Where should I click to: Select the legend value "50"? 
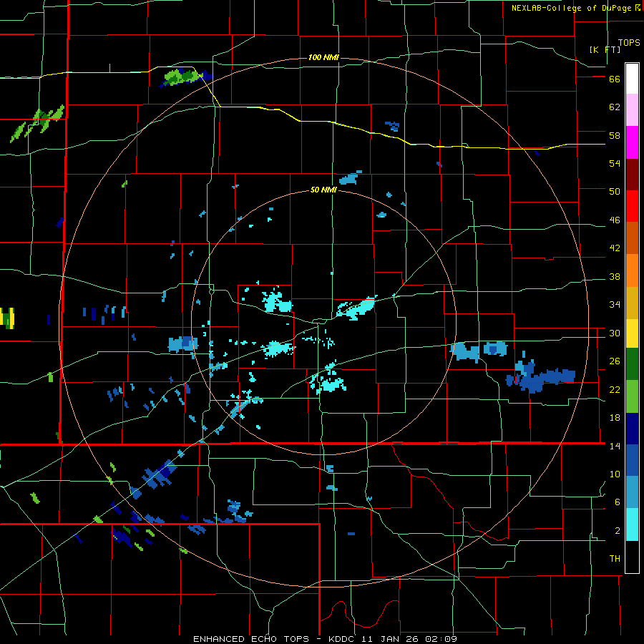615,192
